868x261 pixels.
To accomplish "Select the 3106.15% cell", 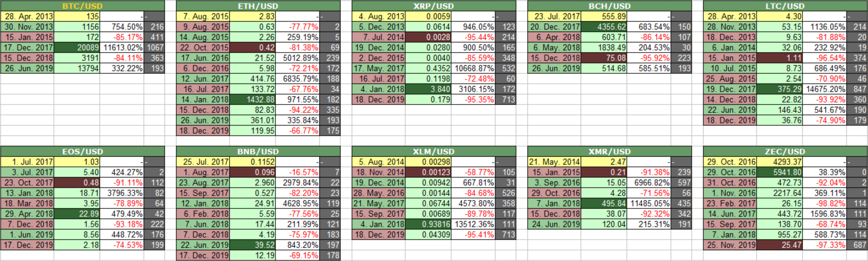I will point(473,89).
